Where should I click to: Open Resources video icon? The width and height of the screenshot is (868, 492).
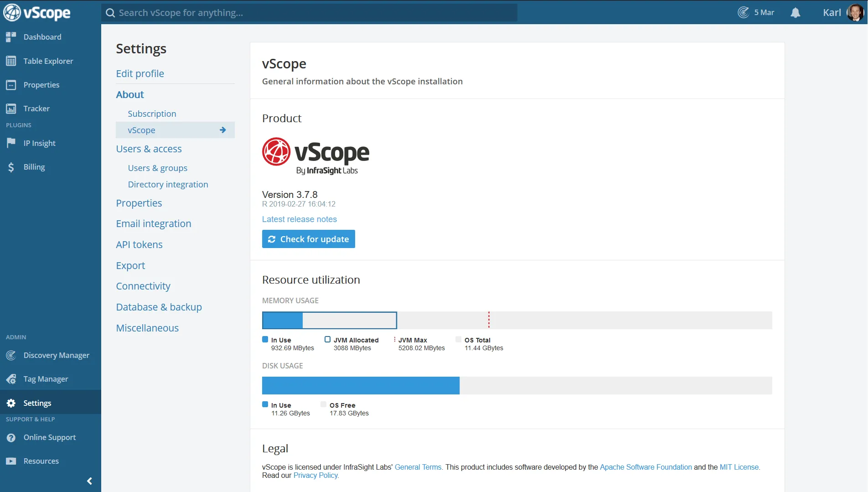(11, 461)
